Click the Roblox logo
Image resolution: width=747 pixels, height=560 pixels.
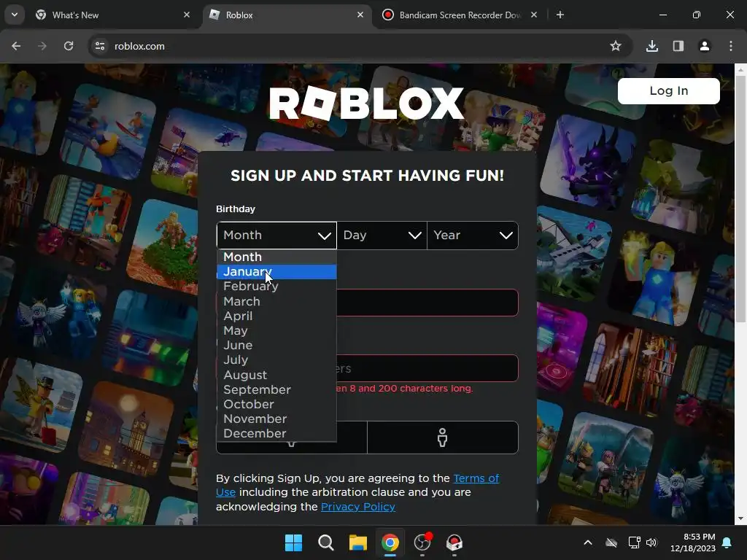point(366,104)
